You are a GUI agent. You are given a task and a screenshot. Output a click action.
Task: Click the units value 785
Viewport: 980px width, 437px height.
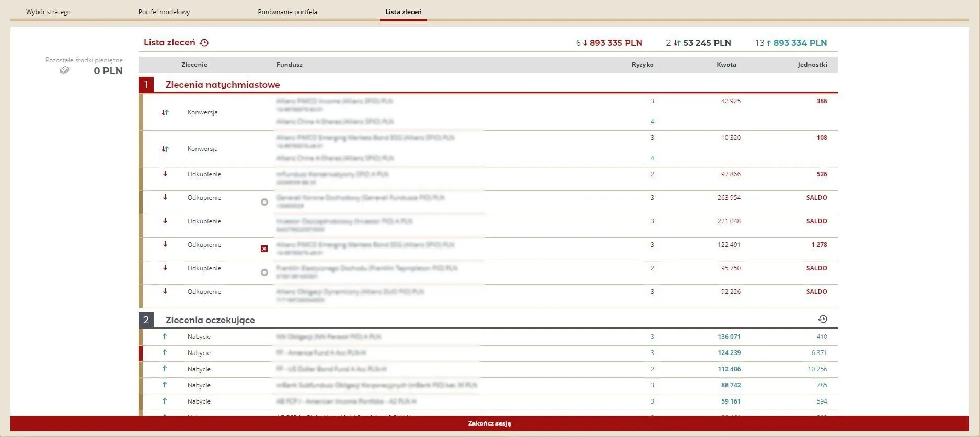[x=822, y=385]
